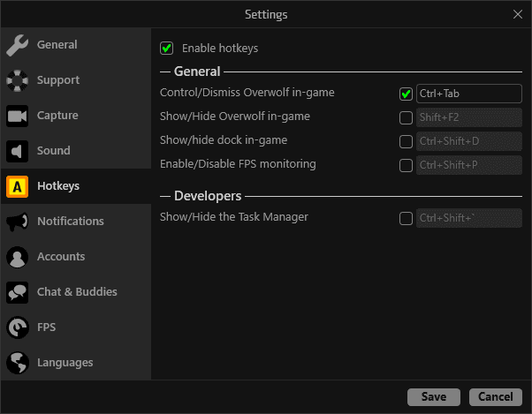Click the Support lifebuoy icon

pyautogui.click(x=17, y=80)
